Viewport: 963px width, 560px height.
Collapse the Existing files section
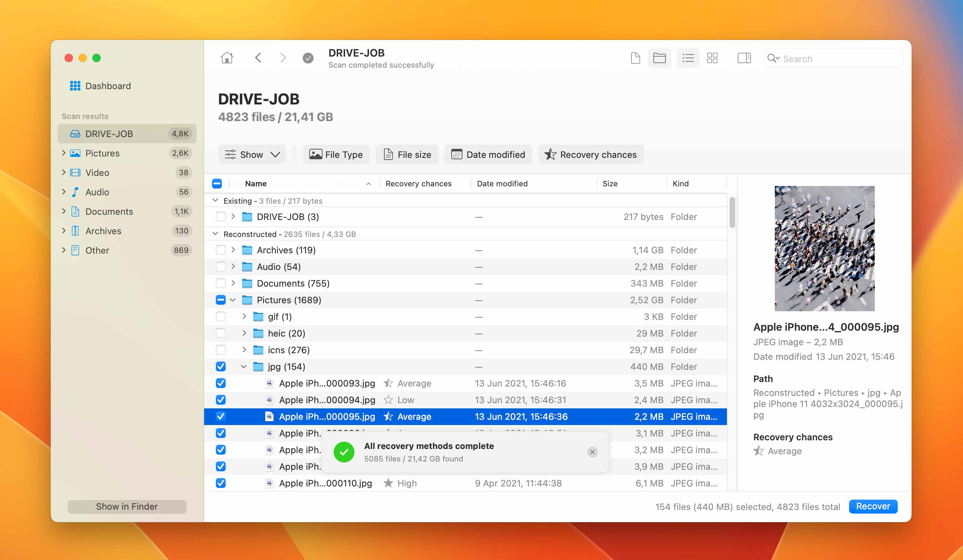point(215,201)
